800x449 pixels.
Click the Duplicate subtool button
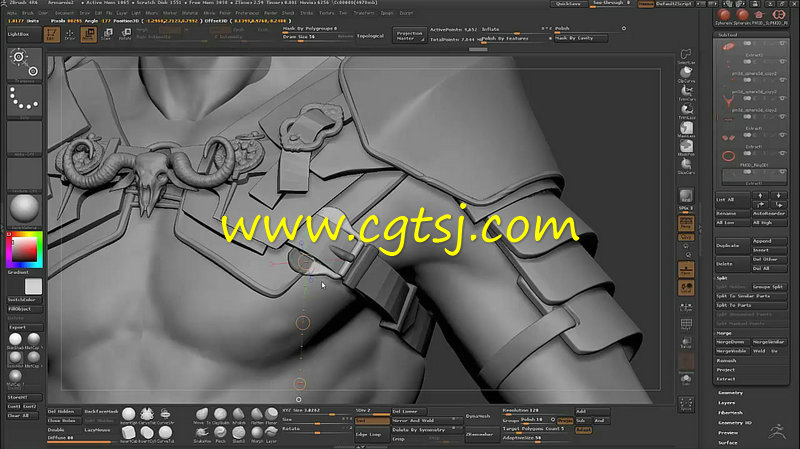click(733, 245)
